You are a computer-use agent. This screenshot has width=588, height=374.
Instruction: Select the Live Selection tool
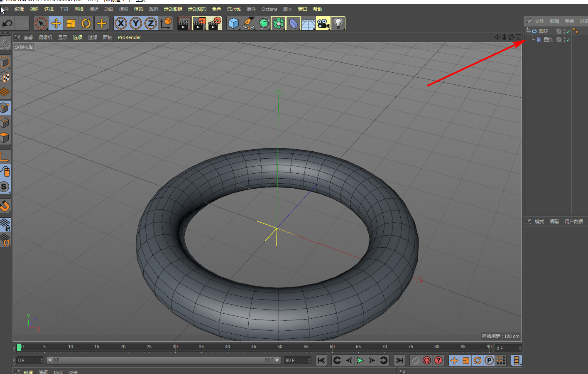click(41, 23)
